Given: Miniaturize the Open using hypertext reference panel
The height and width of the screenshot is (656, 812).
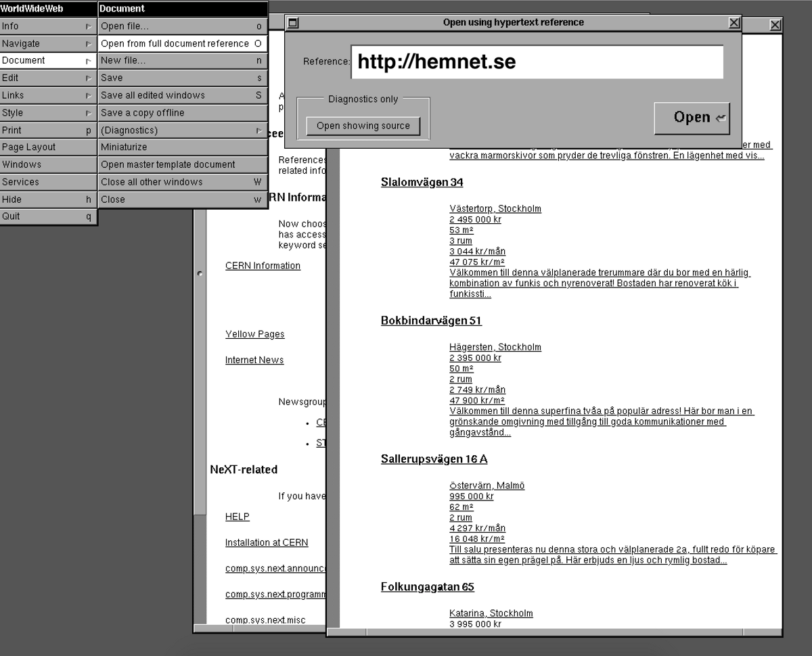Looking at the screenshot, I should coord(293,22).
